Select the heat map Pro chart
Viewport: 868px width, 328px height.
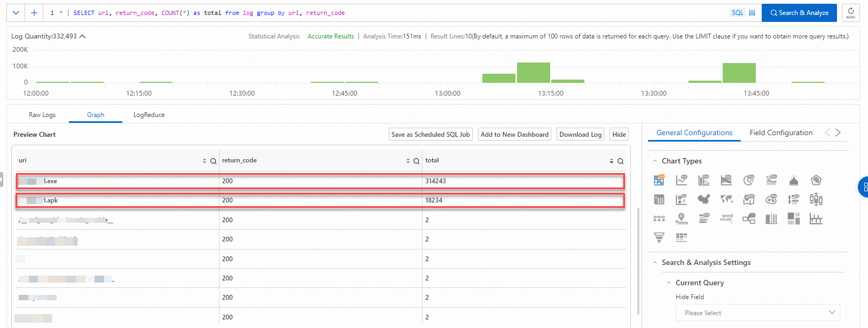[771, 199]
